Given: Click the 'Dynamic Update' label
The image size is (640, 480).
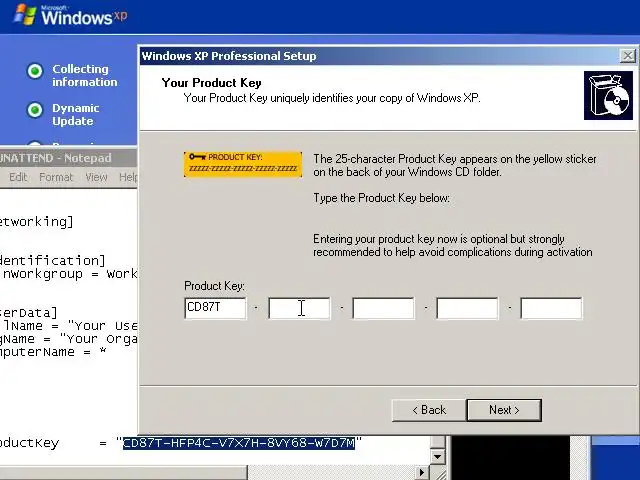Looking at the screenshot, I should tap(76, 115).
